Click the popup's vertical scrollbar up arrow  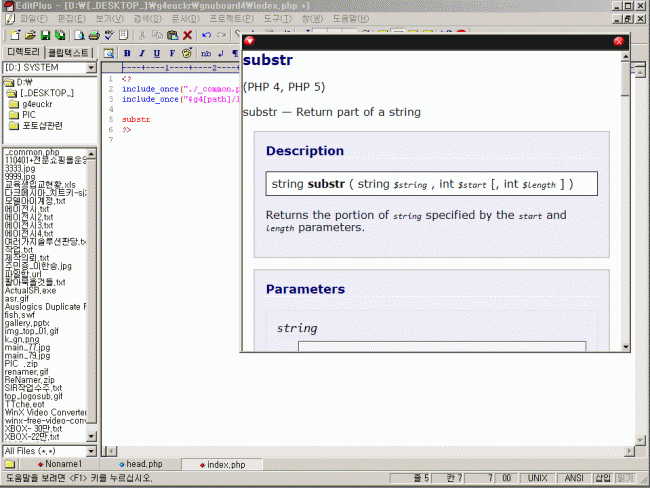tap(626, 54)
